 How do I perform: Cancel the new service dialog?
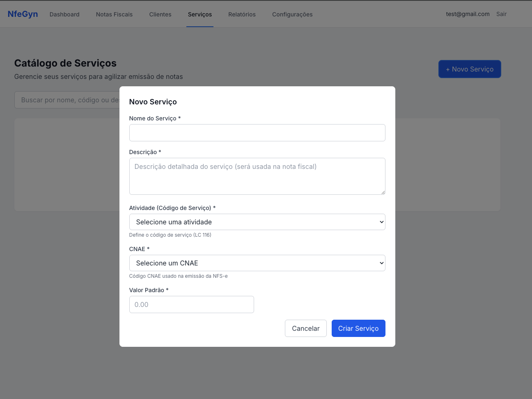305,328
